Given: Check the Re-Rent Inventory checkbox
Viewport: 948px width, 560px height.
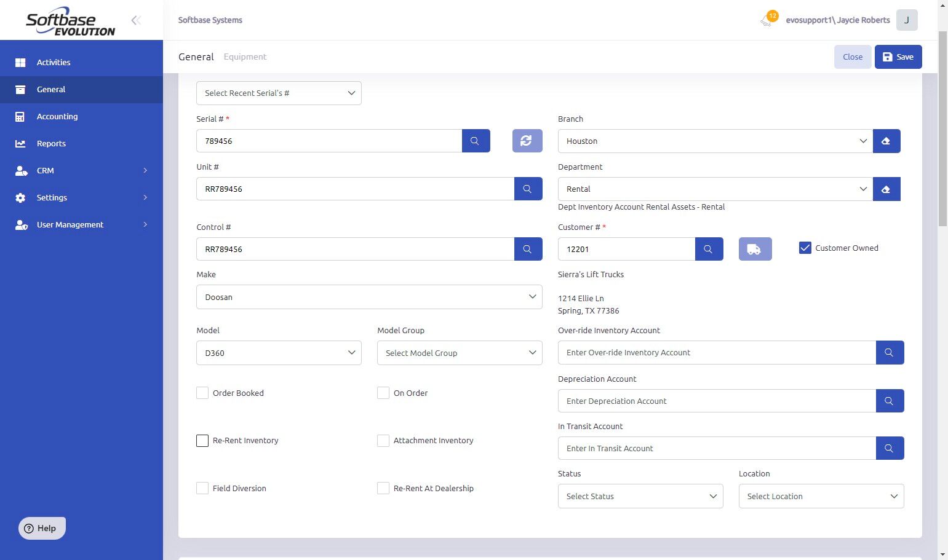Looking at the screenshot, I should 202,440.
